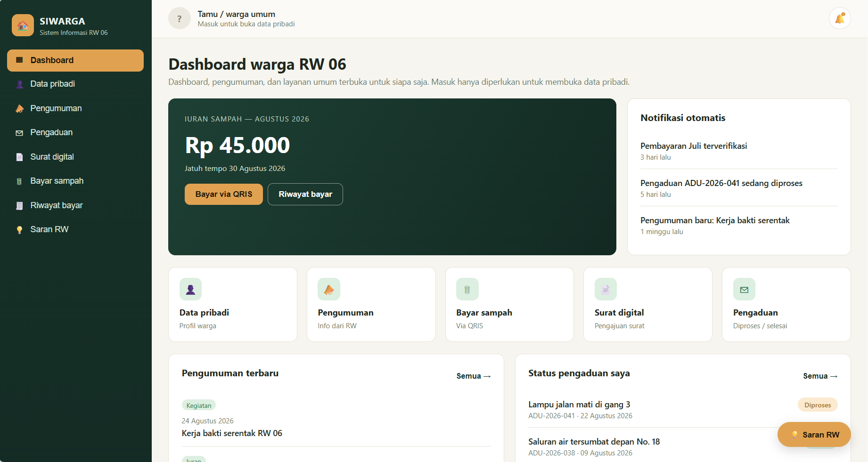The height and width of the screenshot is (462, 868).
Task: Open complaint Lampu jalan mati di gang 3
Action: (x=579, y=405)
